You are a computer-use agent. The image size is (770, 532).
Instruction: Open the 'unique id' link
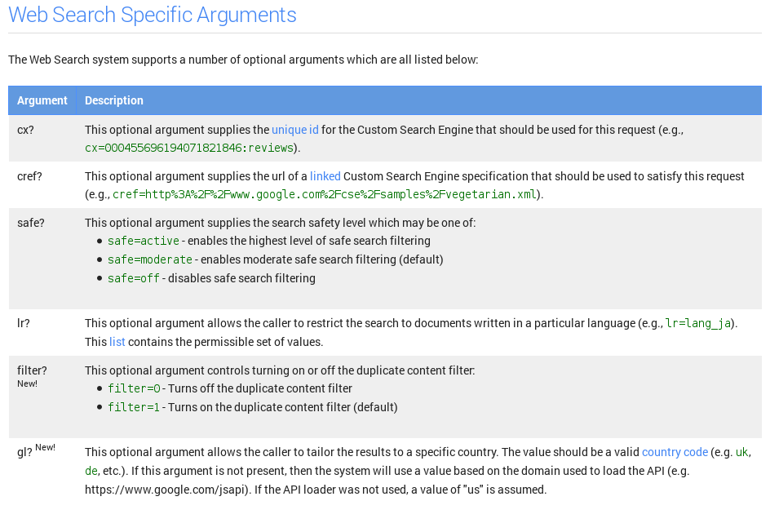pos(294,130)
